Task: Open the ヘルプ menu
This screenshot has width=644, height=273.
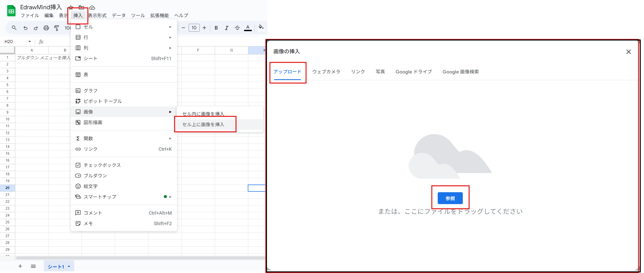Action: (x=181, y=15)
